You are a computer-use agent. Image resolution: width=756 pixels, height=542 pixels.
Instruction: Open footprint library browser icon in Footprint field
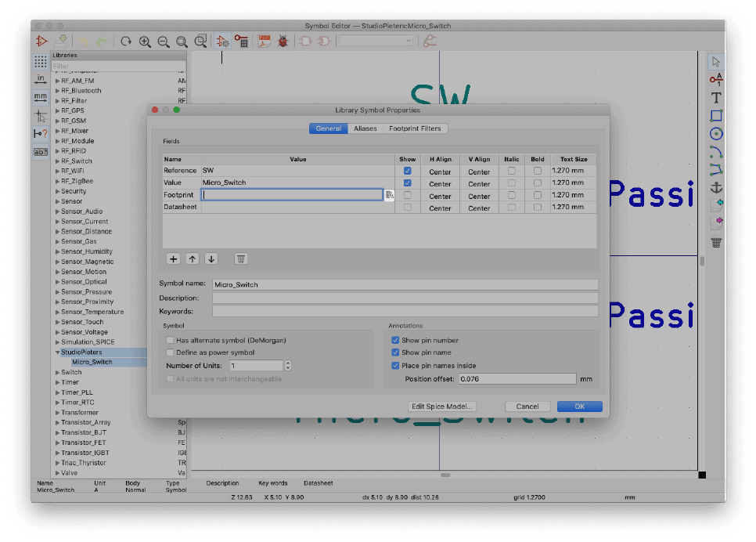[x=389, y=195]
